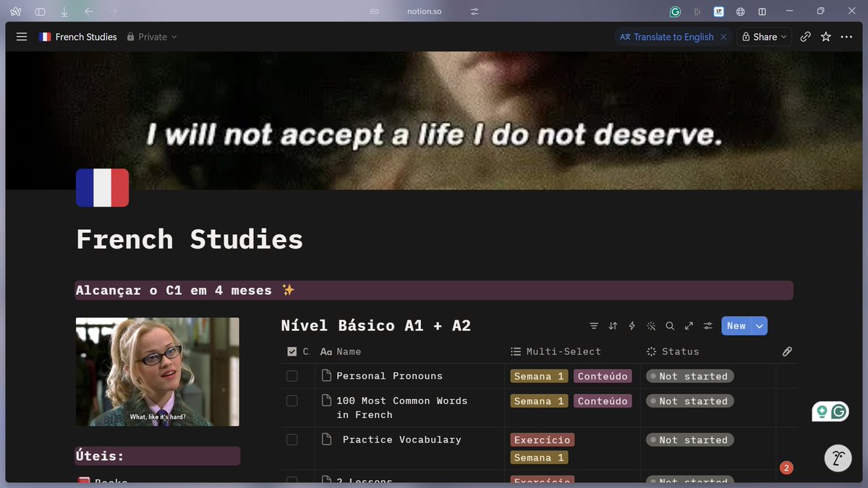This screenshot has width=868, height=488.
Task: Open browser downloads arrow icon
Action: 64,12
